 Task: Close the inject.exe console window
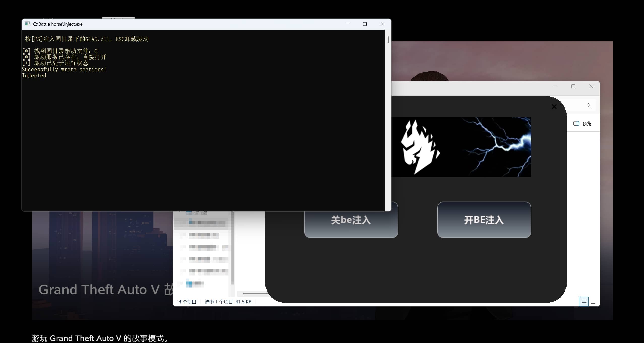(x=382, y=24)
